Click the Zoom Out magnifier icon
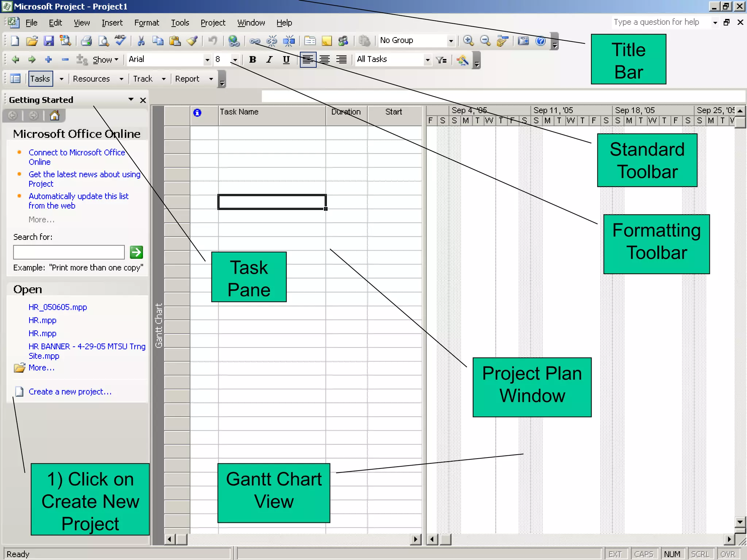Image resolution: width=747 pixels, height=560 pixels. point(485,41)
